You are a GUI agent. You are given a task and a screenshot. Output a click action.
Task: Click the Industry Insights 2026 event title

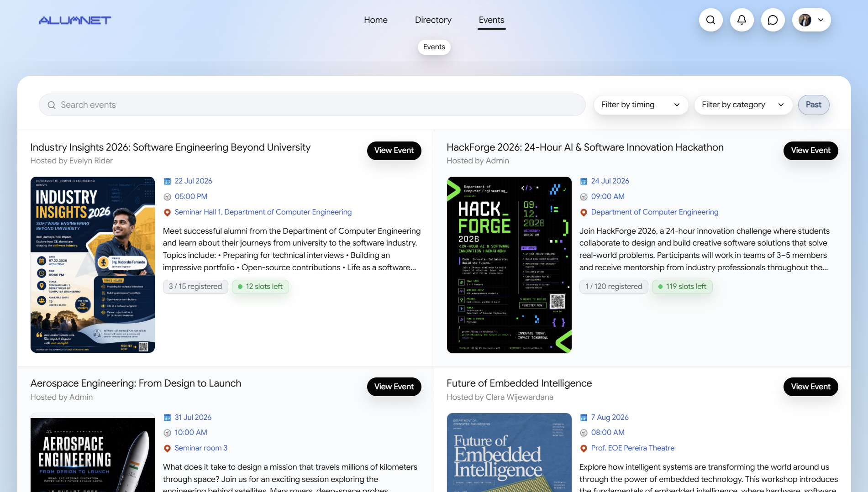coord(170,147)
